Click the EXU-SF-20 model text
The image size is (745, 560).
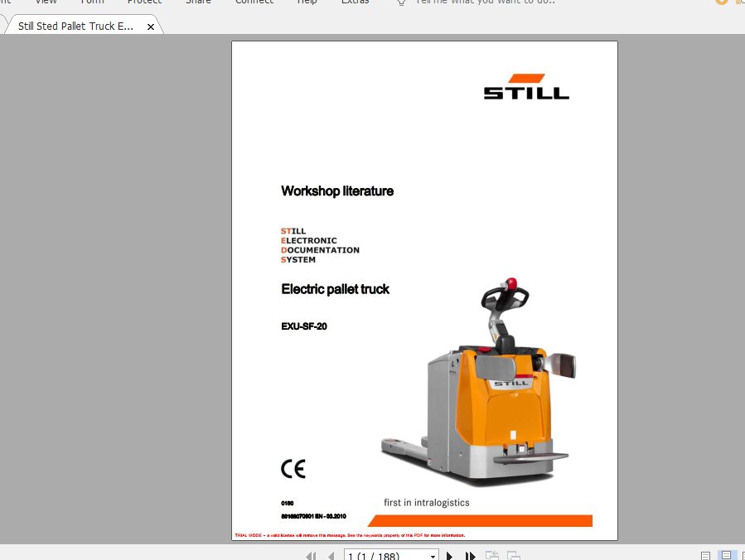(304, 326)
